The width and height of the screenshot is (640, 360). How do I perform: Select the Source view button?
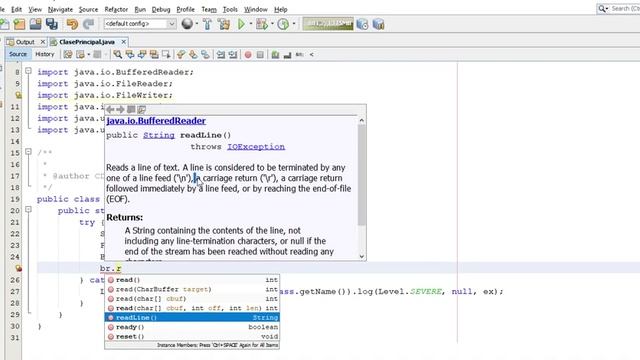(18, 54)
